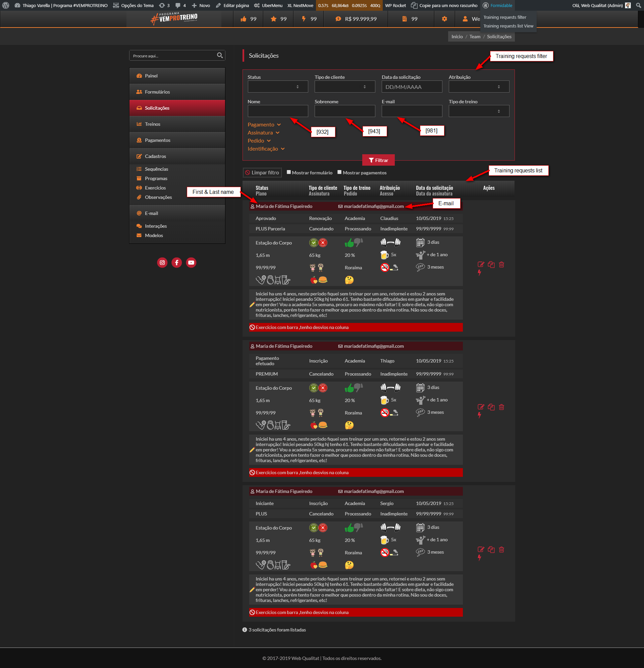Click duplicate icon for Pagamento efetuado request
The height and width of the screenshot is (668, 644).
click(491, 407)
